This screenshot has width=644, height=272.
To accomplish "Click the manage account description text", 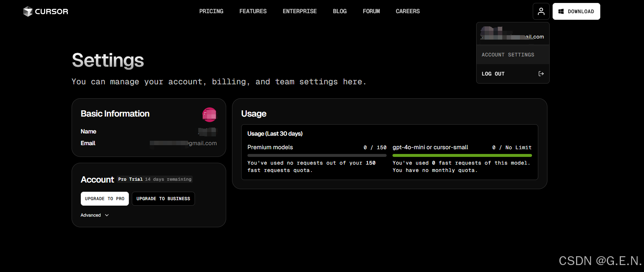I will coord(219,82).
